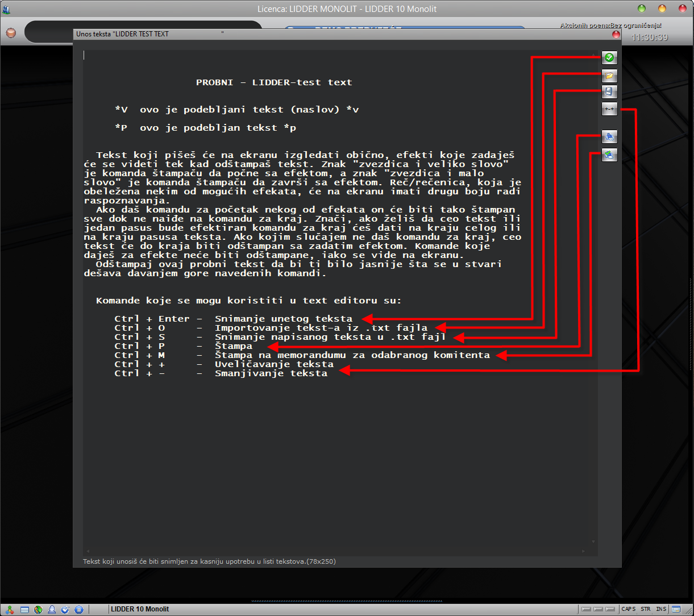Click the +-+ text size button
This screenshot has width=694, height=616.
(609, 109)
